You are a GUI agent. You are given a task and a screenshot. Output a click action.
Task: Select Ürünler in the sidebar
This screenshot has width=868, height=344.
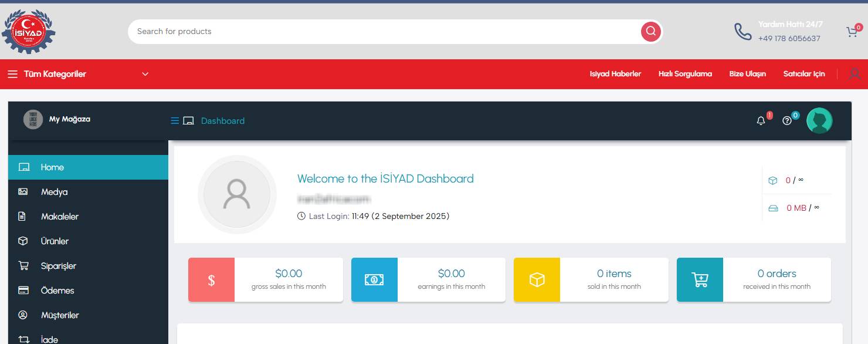(x=55, y=241)
